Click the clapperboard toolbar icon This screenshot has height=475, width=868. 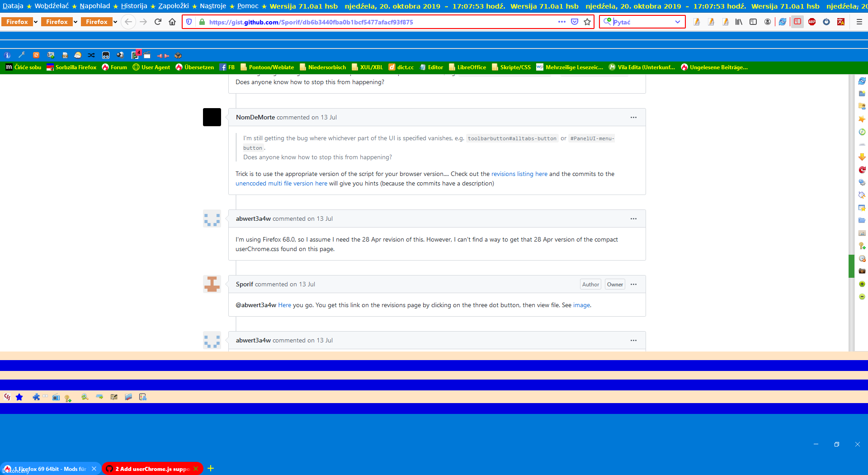(147, 55)
